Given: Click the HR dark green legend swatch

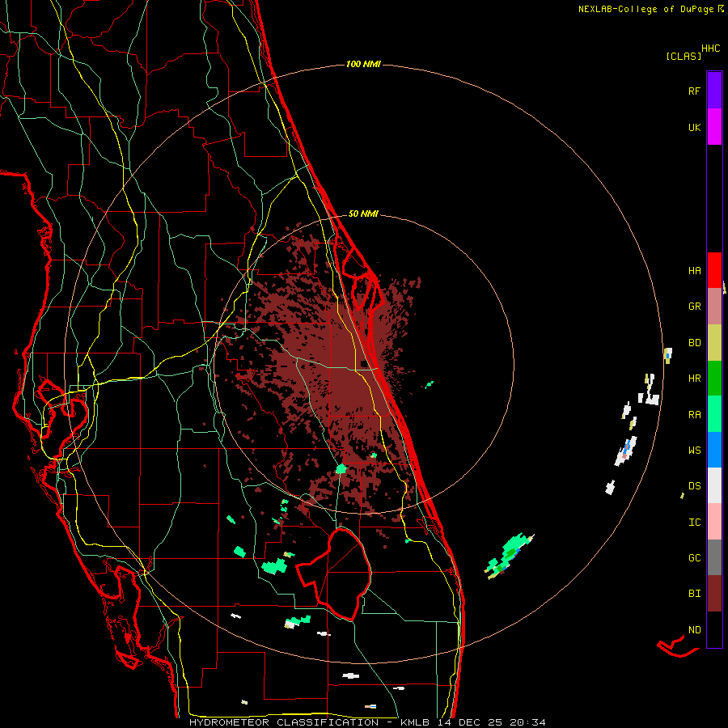Looking at the screenshot, I should (714, 379).
